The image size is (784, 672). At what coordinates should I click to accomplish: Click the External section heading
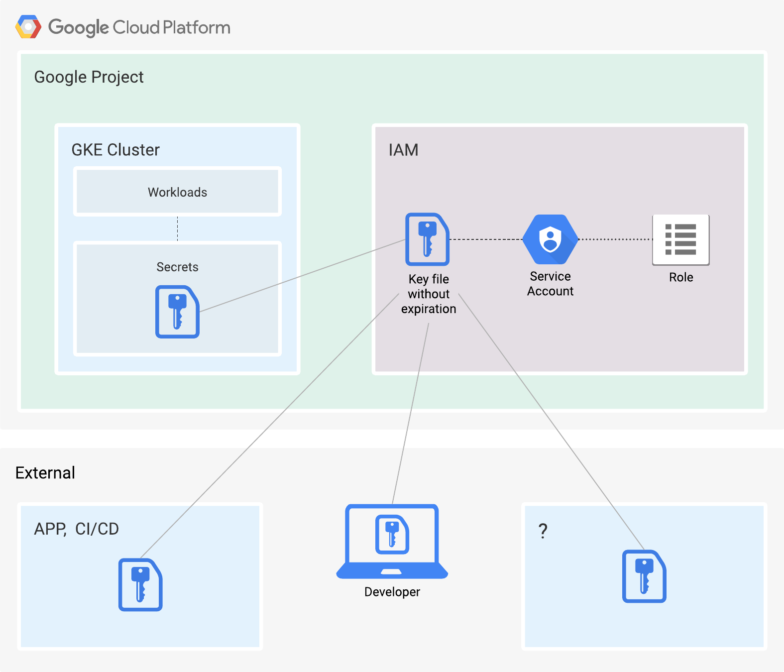[x=45, y=472]
